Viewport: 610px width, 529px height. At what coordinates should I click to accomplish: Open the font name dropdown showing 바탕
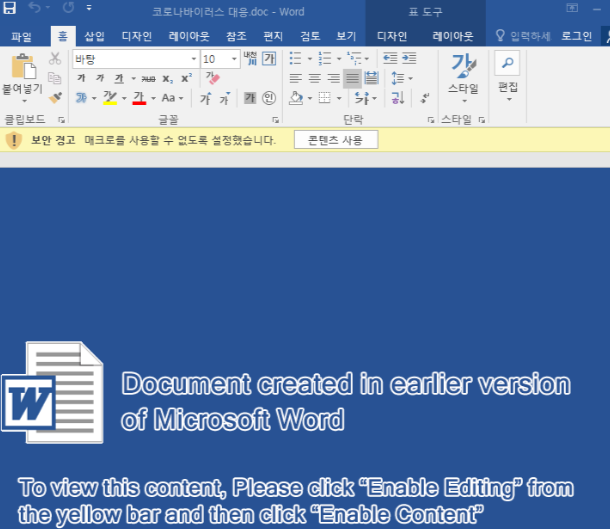136,59
